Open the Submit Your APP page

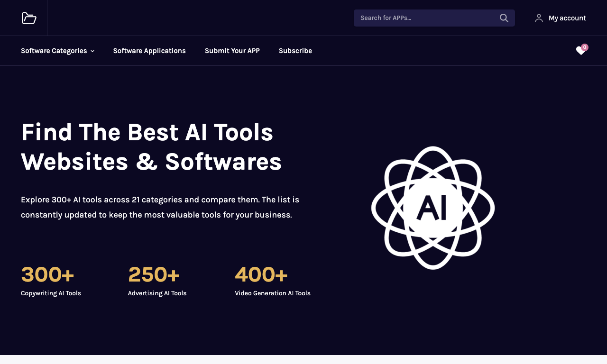[x=232, y=51]
